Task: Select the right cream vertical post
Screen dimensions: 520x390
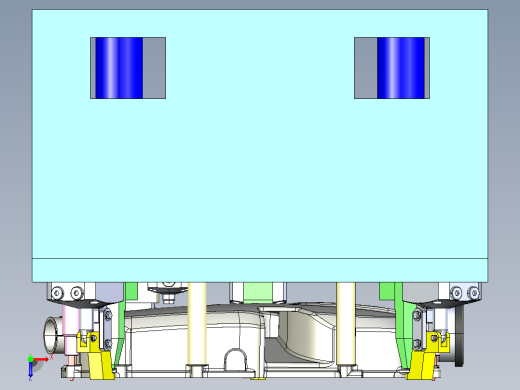Action: point(346,324)
